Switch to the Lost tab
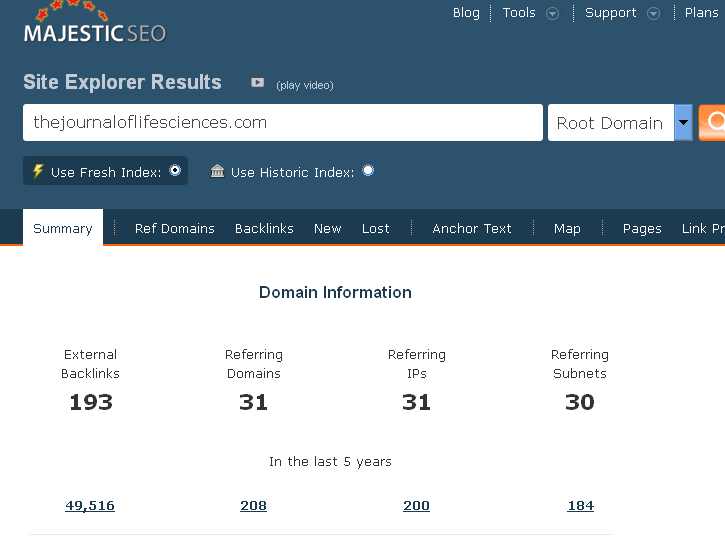This screenshot has height=557, width=725. click(x=375, y=228)
